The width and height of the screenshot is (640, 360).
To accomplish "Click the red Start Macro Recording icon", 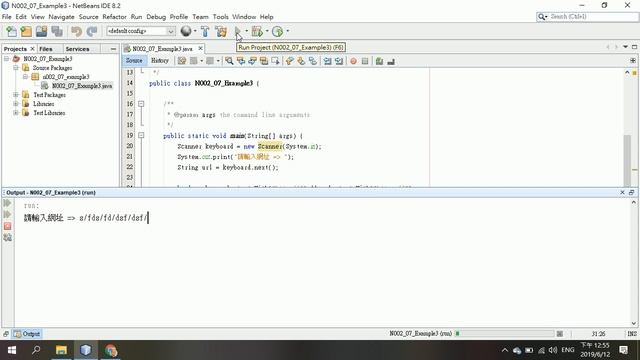I will pyautogui.click(x=353, y=61).
